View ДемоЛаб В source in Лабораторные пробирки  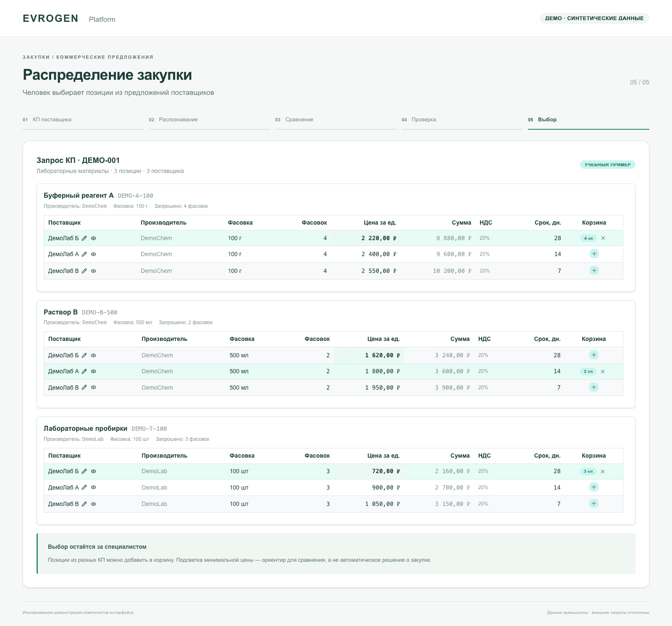pos(94,504)
